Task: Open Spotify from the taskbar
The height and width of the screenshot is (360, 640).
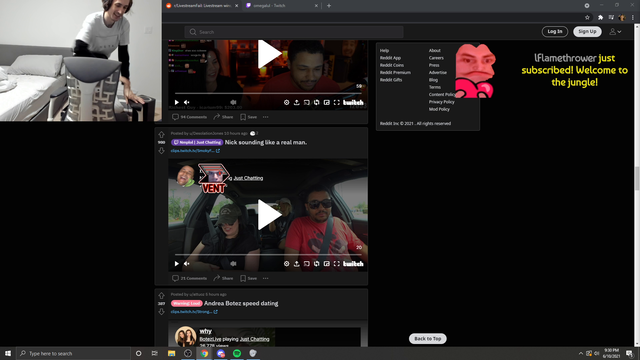Action: click(x=237, y=353)
